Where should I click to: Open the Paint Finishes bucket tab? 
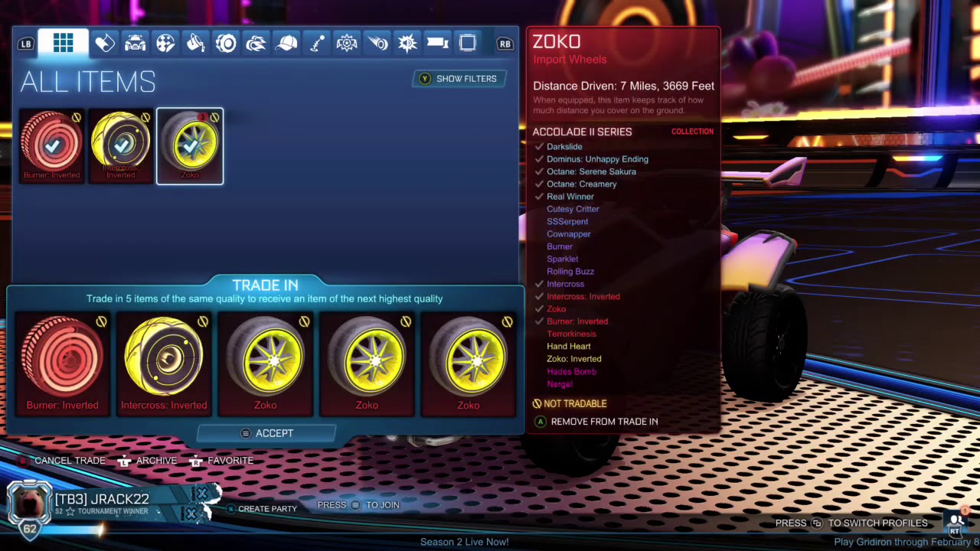195,44
